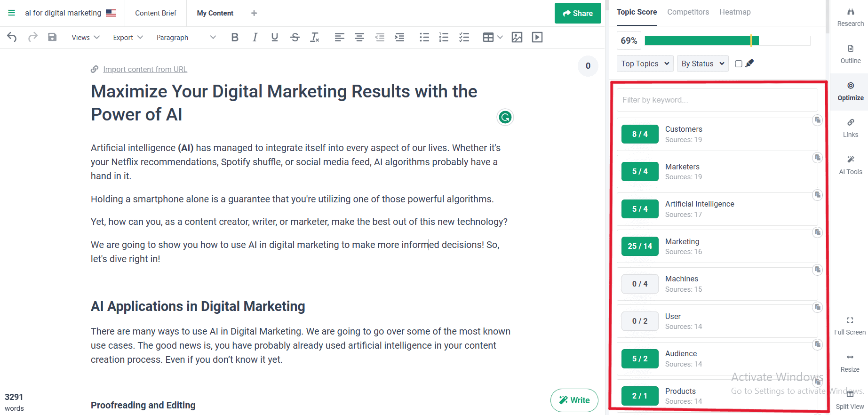Switch to the Topic Score tab

pos(637,12)
